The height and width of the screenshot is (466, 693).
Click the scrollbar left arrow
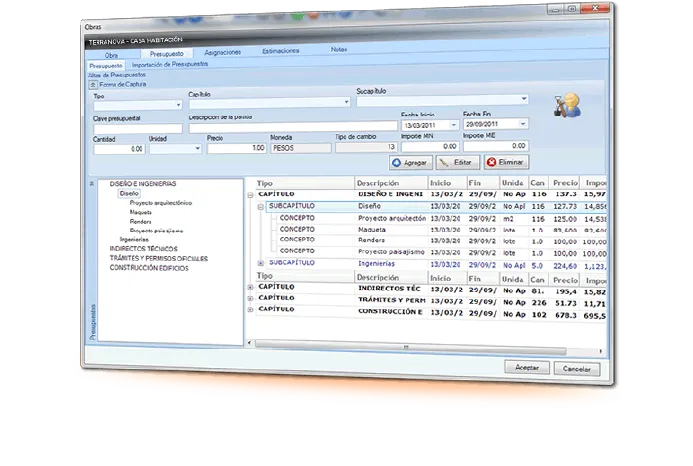pyautogui.click(x=249, y=343)
